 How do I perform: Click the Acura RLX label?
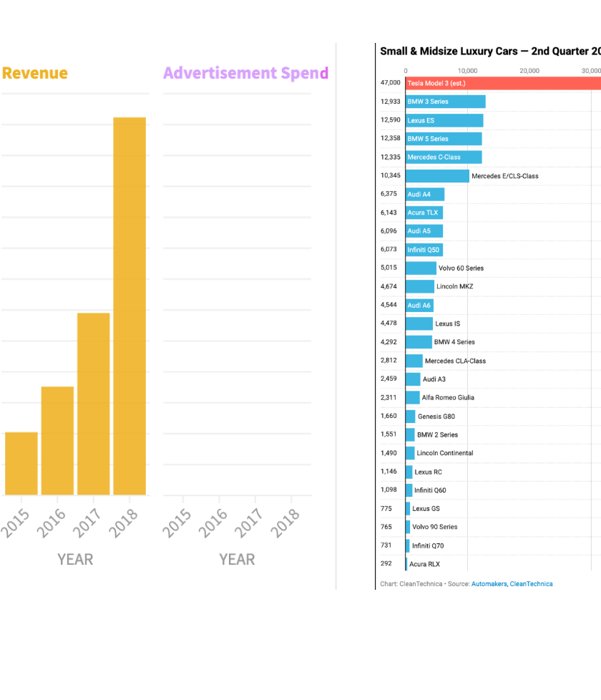click(424, 564)
